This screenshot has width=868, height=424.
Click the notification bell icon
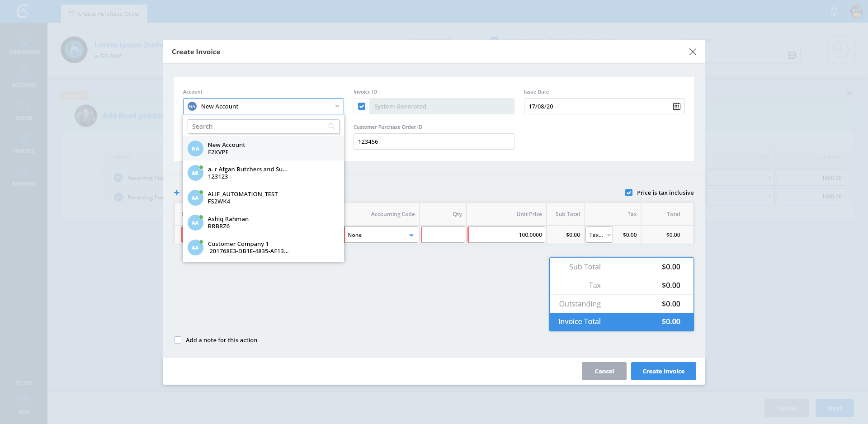tap(834, 12)
